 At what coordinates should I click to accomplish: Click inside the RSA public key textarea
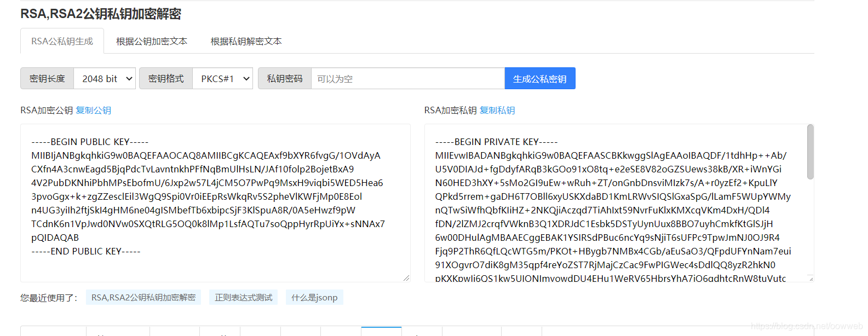pyautogui.click(x=215, y=203)
